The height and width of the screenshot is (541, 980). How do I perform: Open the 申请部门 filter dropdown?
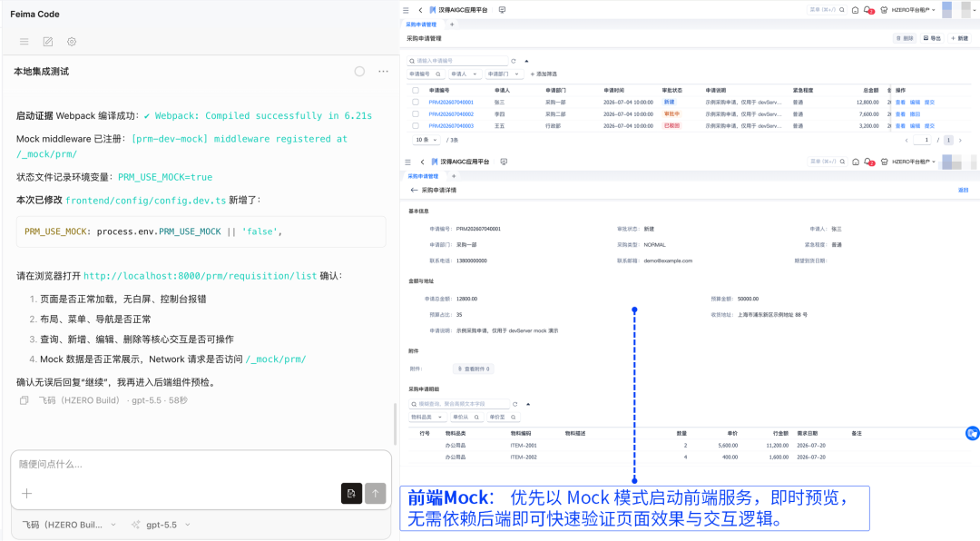pos(504,74)
